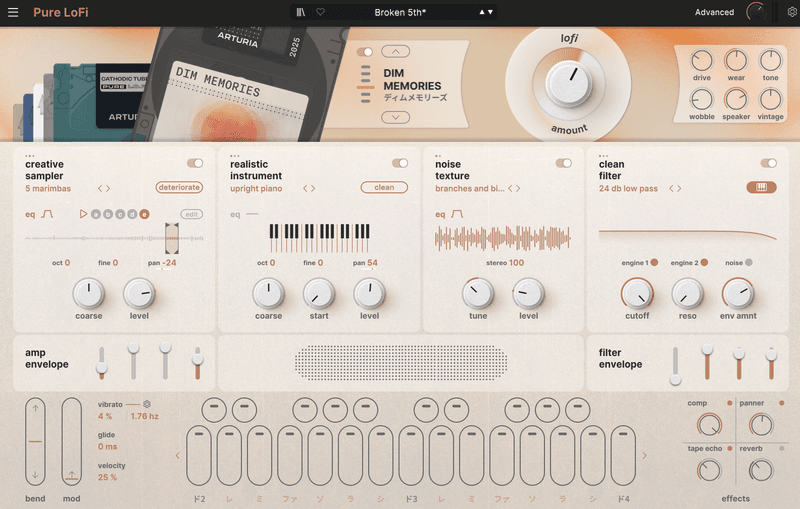The height and width of the screenshot is (509, 800).
Task: Select previous lofi type with up chevron
Action: point(395,52)
